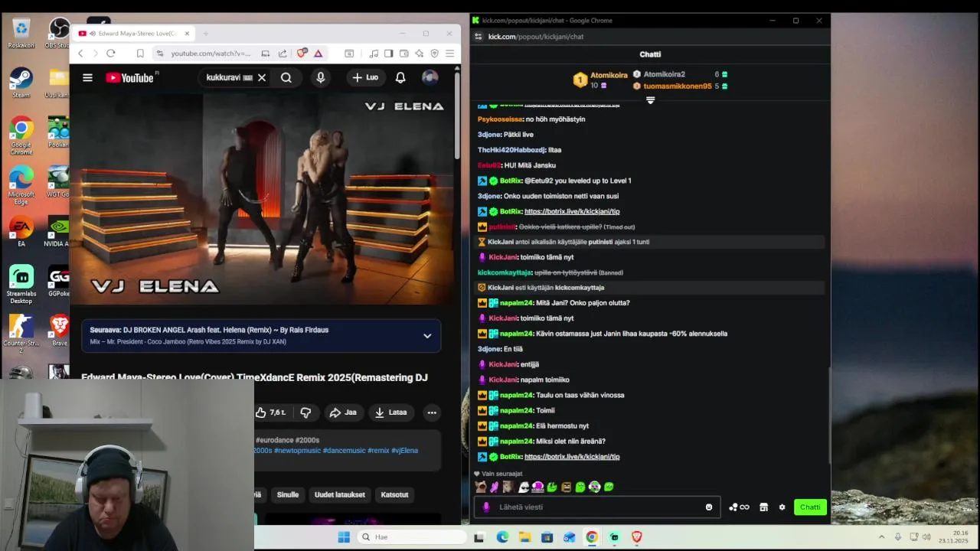Open Brave Shields lion icon
This screenshot has height=551, width=980.
(302, 53)
